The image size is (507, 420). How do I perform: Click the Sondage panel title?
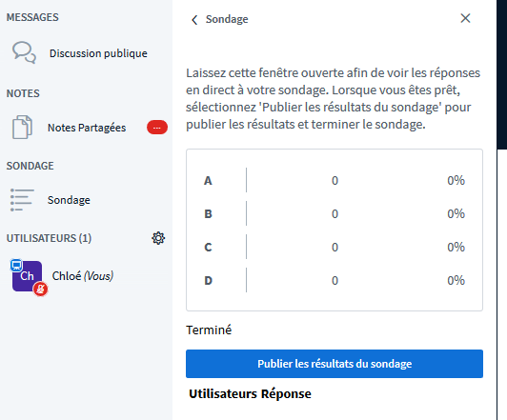(x=227, y=19)
